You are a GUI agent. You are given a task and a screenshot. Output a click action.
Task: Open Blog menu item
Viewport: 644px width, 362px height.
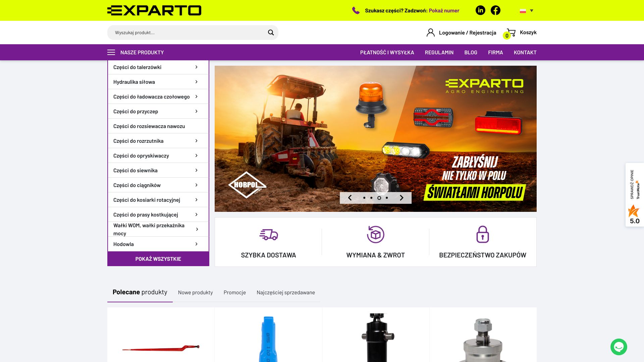pyautogui.click(x=471, y=52)
